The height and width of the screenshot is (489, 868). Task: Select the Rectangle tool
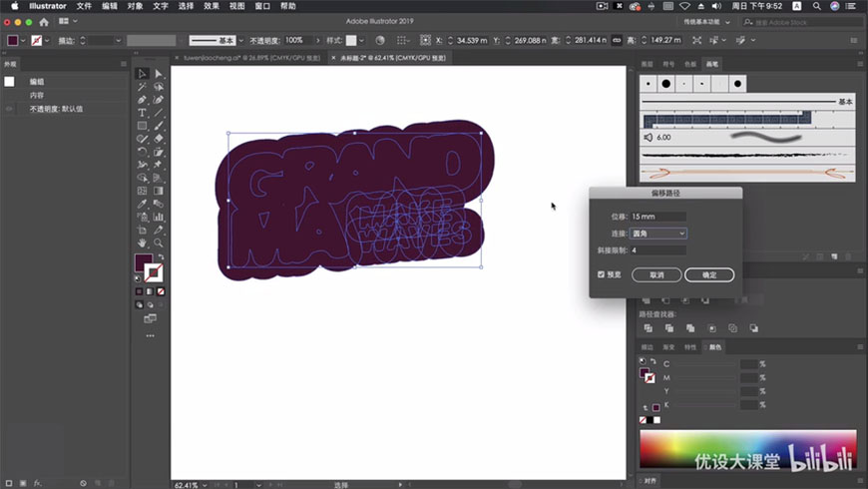click(142, 126)
